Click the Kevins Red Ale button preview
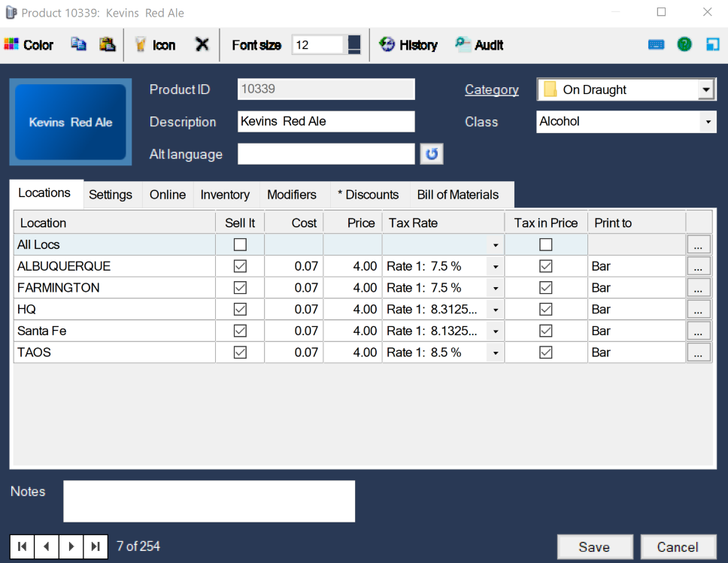 (71, 122)
